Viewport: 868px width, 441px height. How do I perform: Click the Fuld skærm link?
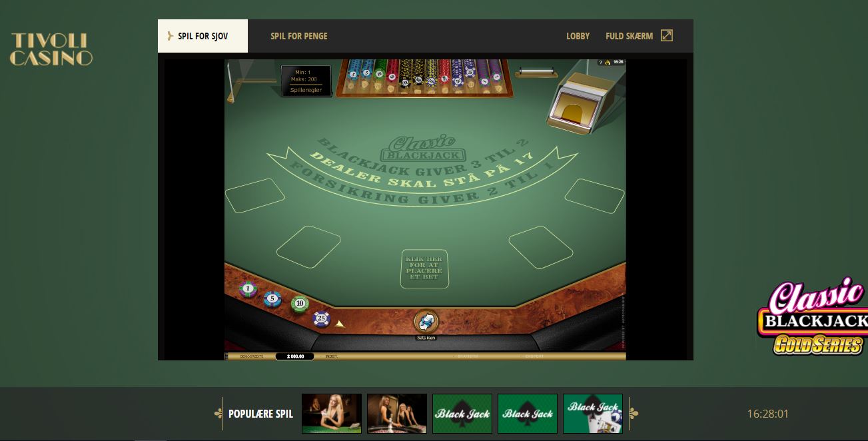[x=629, y=36]
